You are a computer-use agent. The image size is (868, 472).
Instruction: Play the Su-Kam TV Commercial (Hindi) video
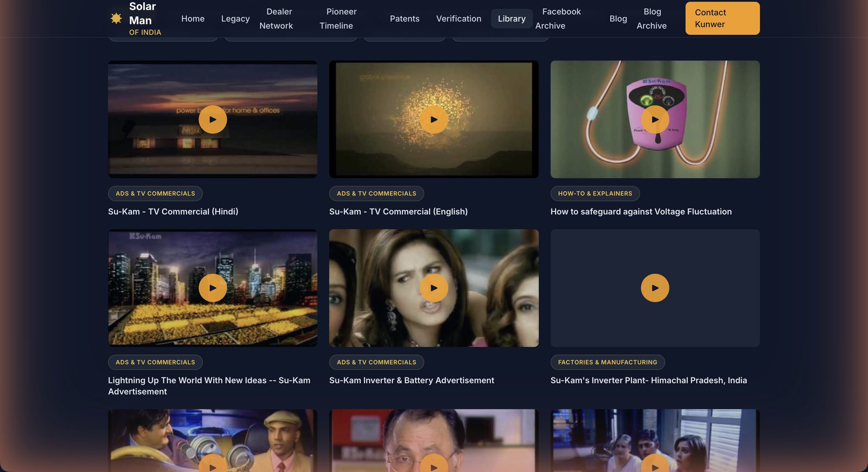[213, 119]
